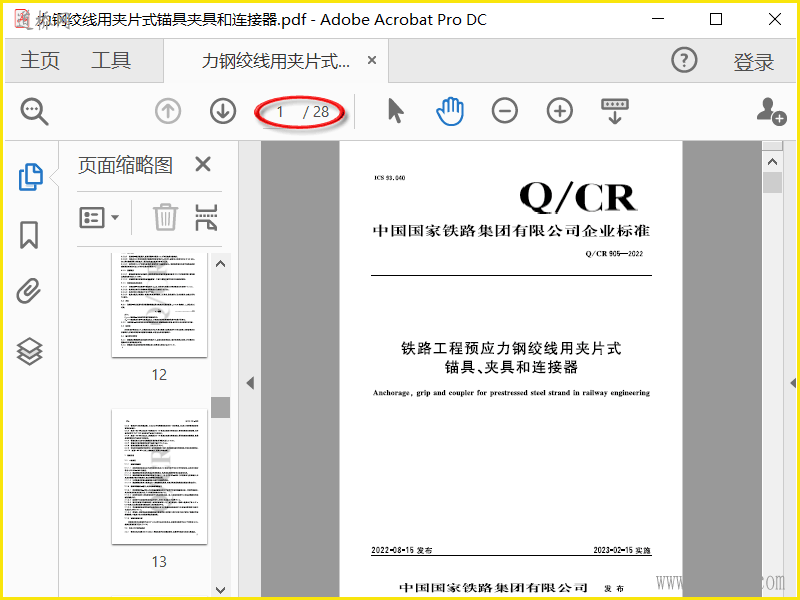Close the 页面缩略图 panel
800x600 pixels.
203,164
